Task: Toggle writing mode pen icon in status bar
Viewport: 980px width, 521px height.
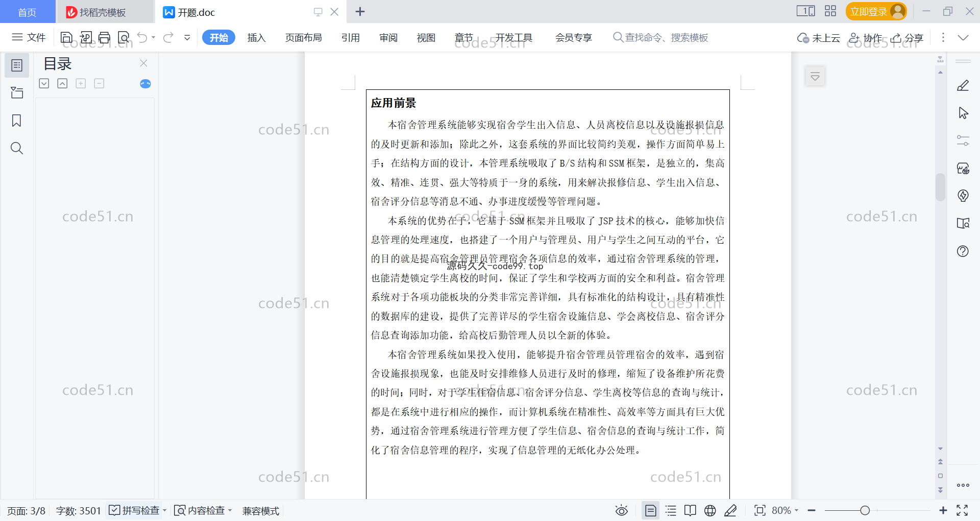Action: [x=730, y=510]
